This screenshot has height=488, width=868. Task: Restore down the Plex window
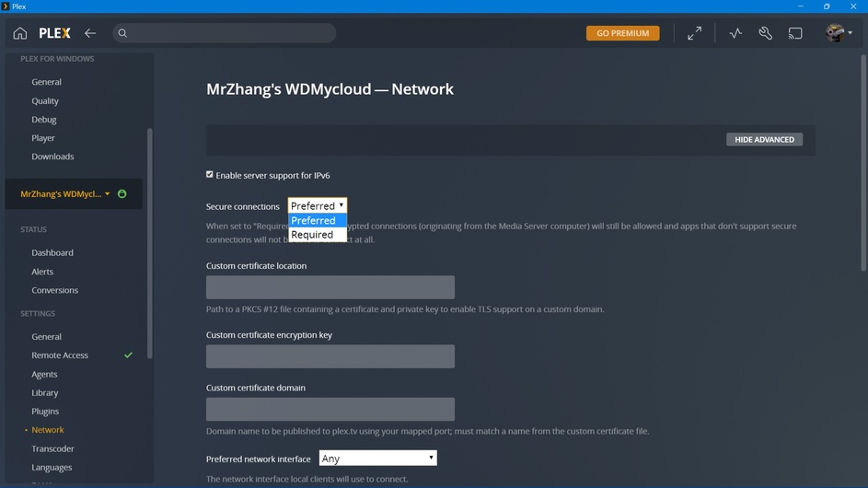827,6
